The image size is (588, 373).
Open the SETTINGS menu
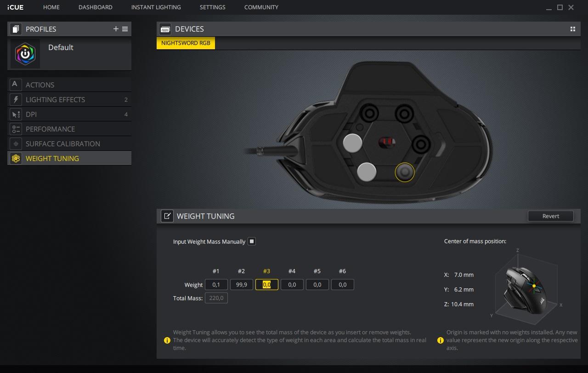[x=213, y=7]
